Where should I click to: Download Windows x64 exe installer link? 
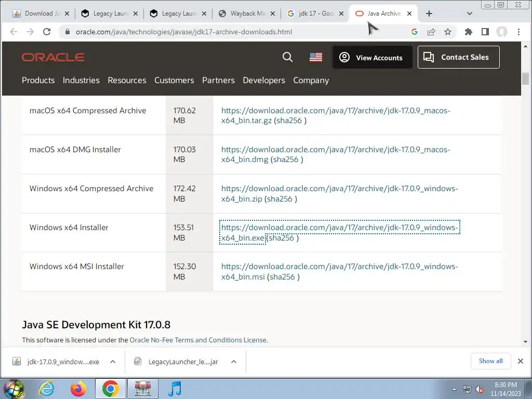(340, 232)
